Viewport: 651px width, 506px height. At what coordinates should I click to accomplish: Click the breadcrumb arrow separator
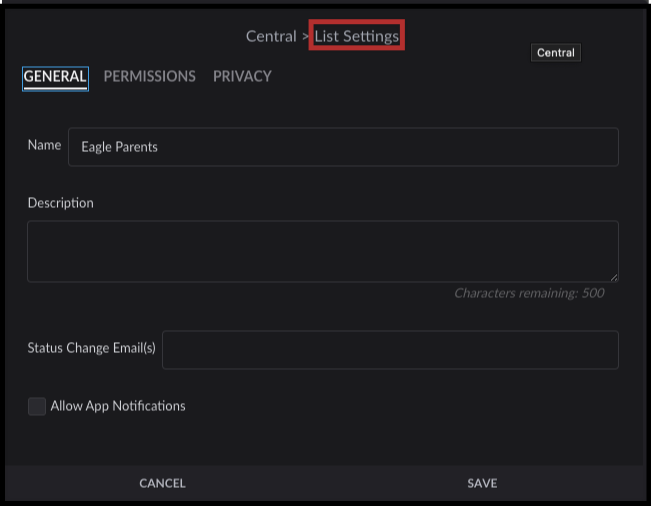click(x=305, y=37)
